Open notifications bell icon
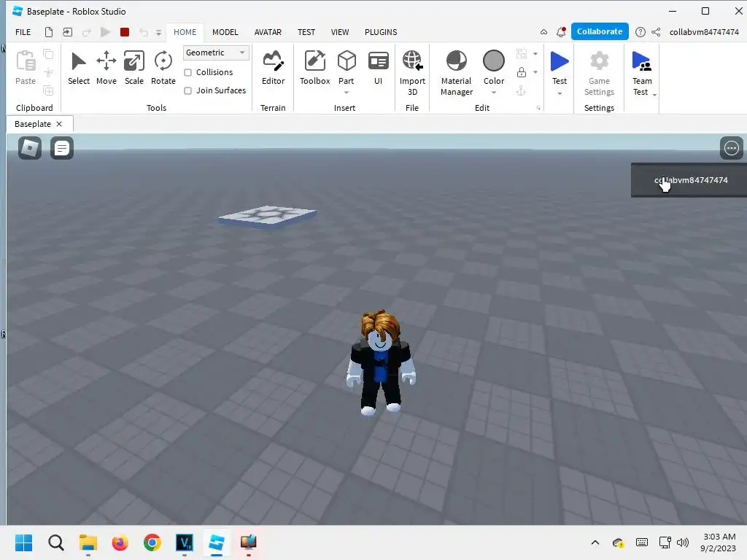The image size is (747, 560). click(x=561, y=32)
